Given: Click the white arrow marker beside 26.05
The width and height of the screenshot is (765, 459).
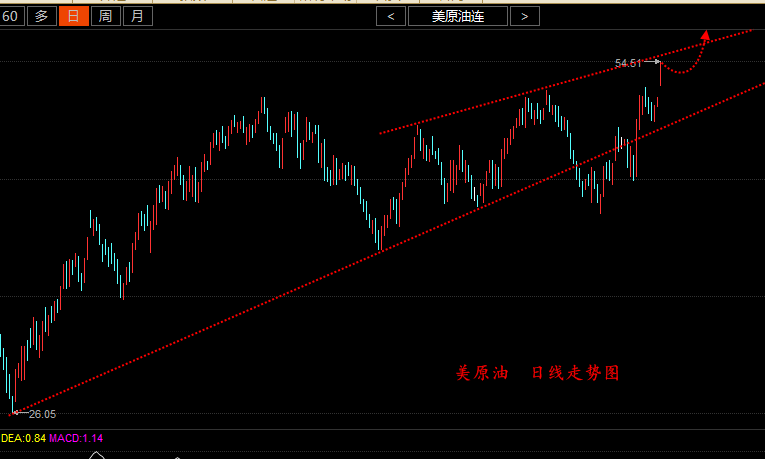Looking at the screenshot, I should point(17,412).
